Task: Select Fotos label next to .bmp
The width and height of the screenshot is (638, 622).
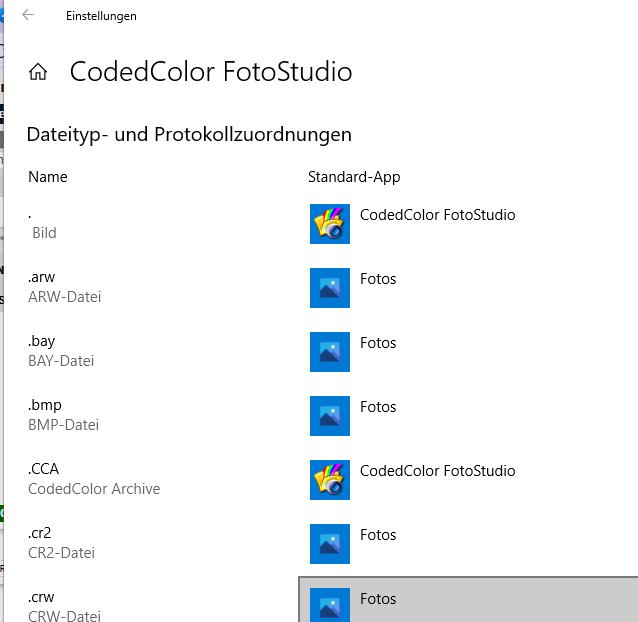Action: point(378,407)
